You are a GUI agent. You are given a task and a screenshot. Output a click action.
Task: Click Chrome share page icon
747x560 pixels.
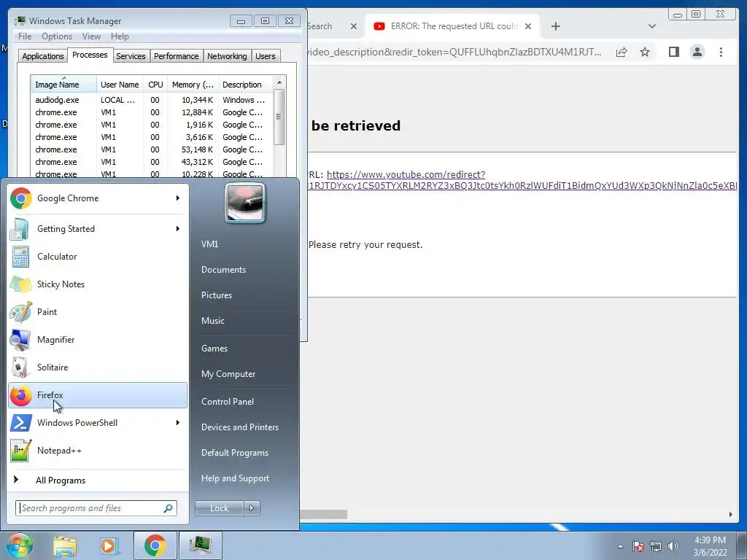622,52
